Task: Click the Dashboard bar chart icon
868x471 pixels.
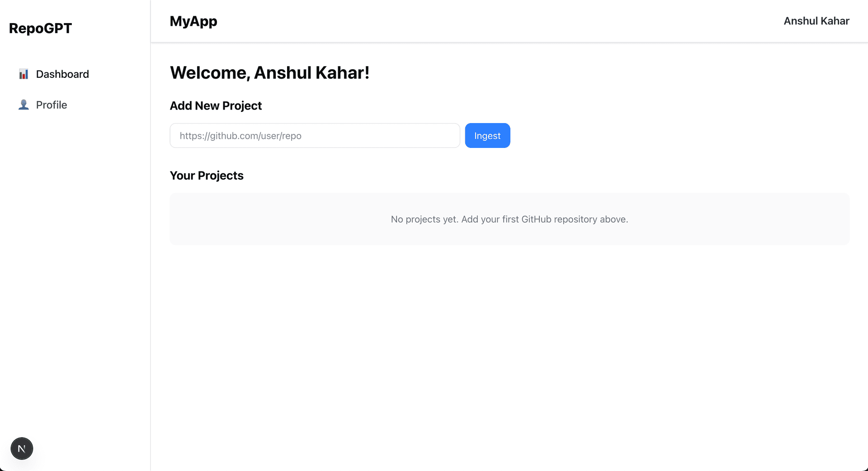Action: point(24,74)
